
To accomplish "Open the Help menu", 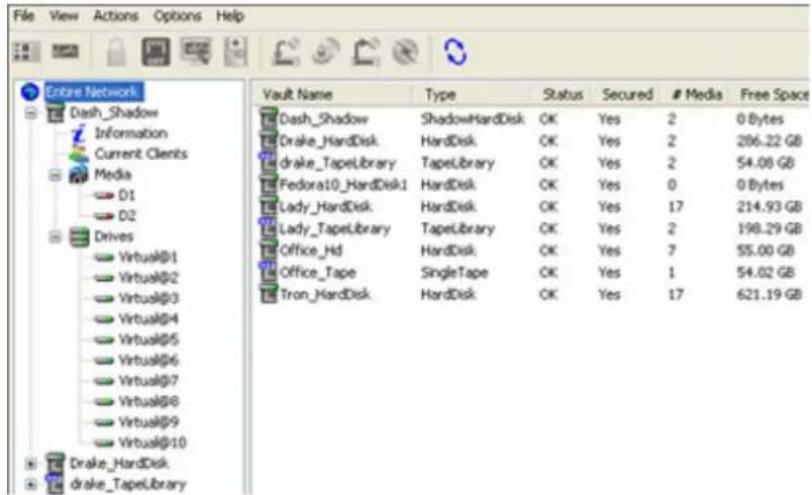I will pyautogui.click(x=230, y=16).
